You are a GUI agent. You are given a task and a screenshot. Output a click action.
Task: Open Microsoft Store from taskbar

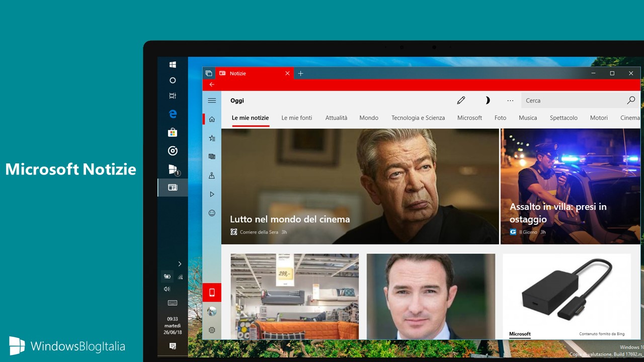click(x=173, y=132)
